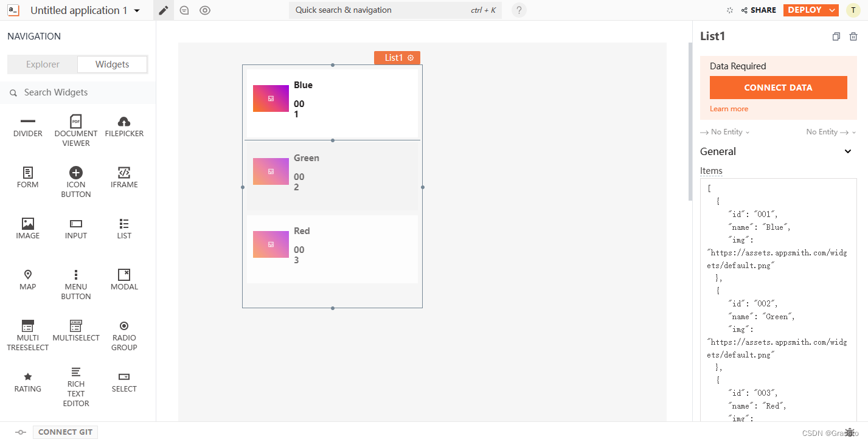The image size is (868, 442).
Task: Click the CONNECT DATA button
Action: pos(778,88)
